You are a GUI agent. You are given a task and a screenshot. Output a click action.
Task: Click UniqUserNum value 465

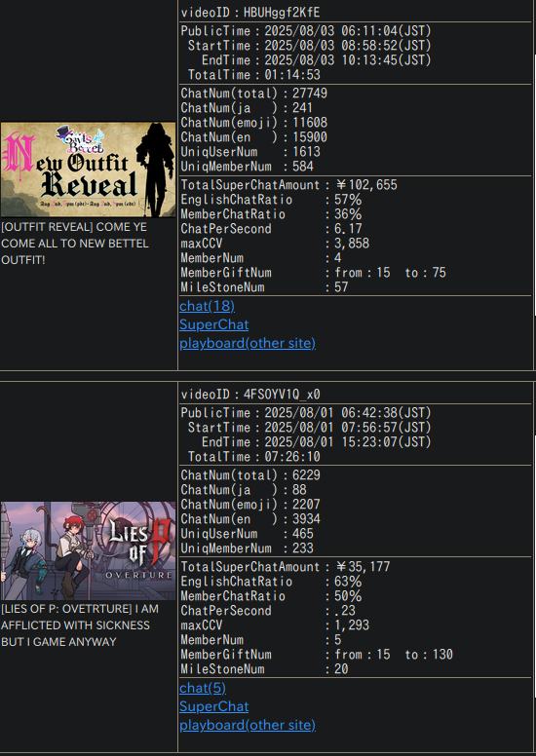pos(303,533)
